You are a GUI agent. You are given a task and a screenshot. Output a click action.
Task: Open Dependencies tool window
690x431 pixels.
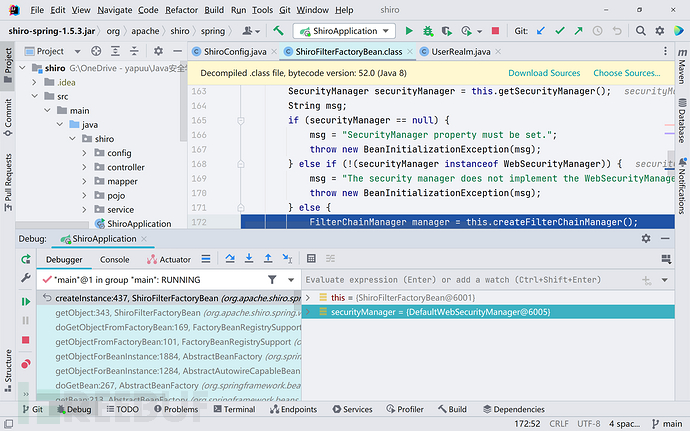pos(514,409)
